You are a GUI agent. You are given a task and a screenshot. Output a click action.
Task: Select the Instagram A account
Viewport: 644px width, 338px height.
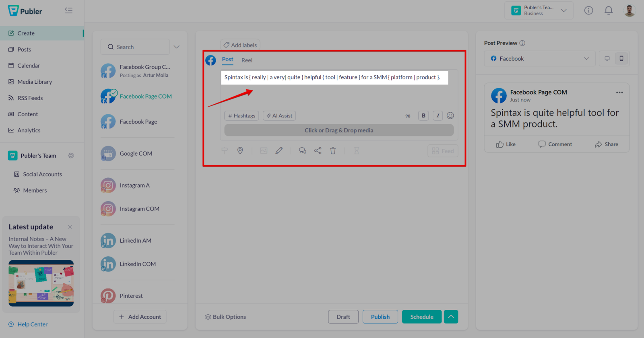[x=137, y=185]
